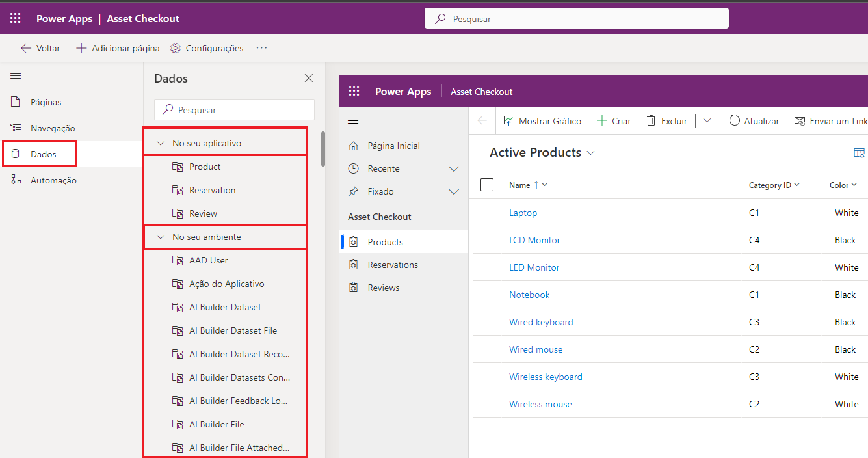Click the Enviar um Link email icon

800,121
